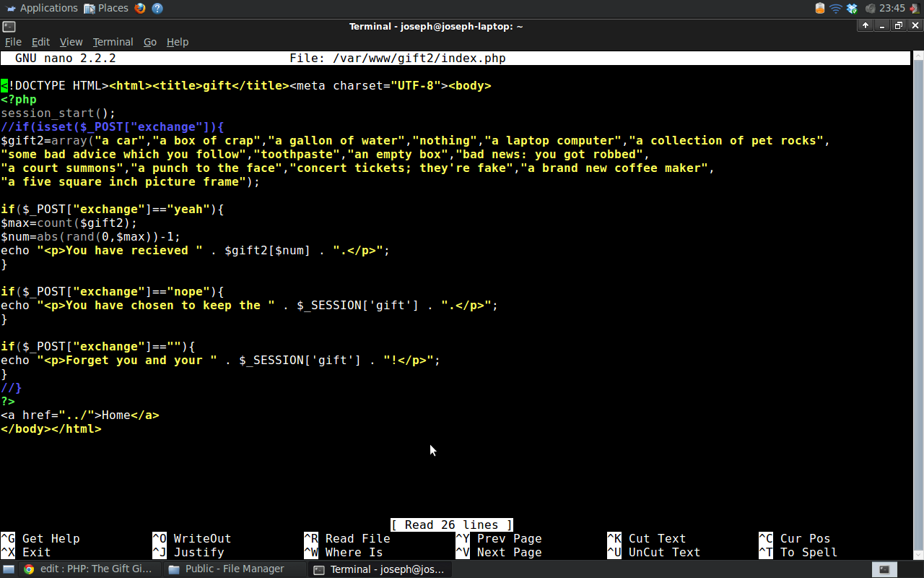The height and width of the screenshot is (578, 924).
Task: Click the "some bad advice which you follow" string
Action: pyautogui.click(x=123, y=155)
